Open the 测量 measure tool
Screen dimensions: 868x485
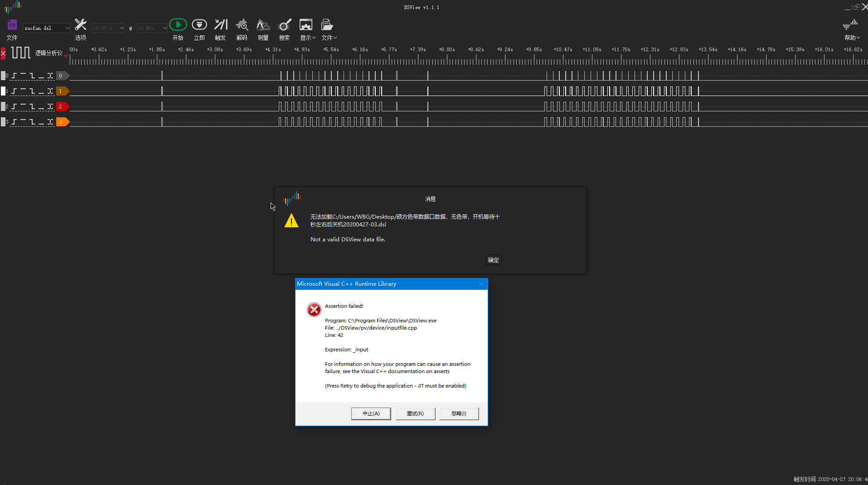262,24
